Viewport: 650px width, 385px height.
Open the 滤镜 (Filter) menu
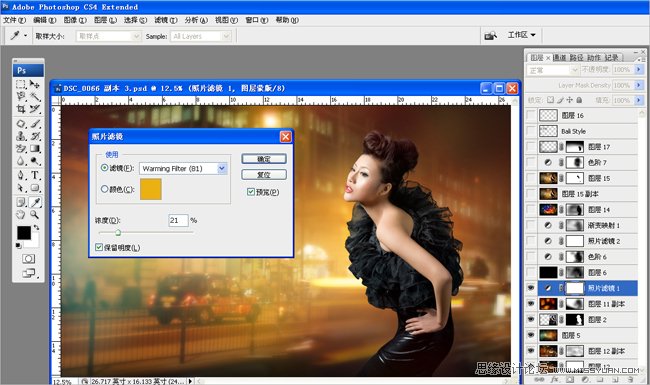pyautogui.click(x=166, y=20)
